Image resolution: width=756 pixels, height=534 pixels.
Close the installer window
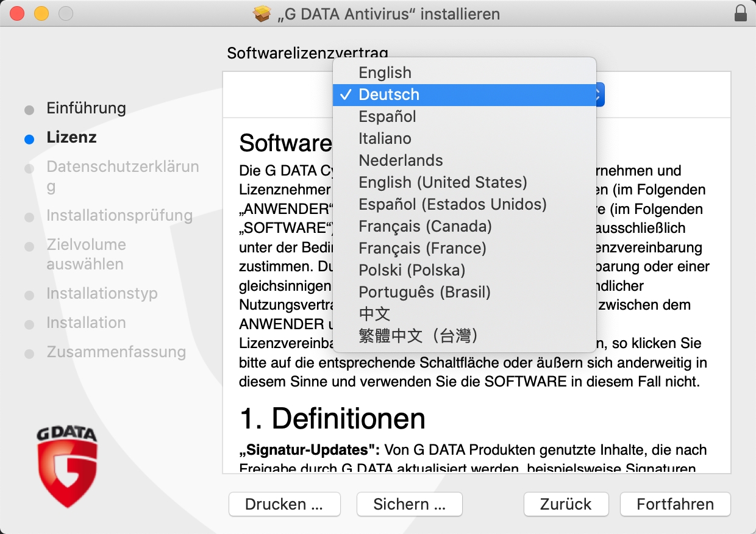18,13
